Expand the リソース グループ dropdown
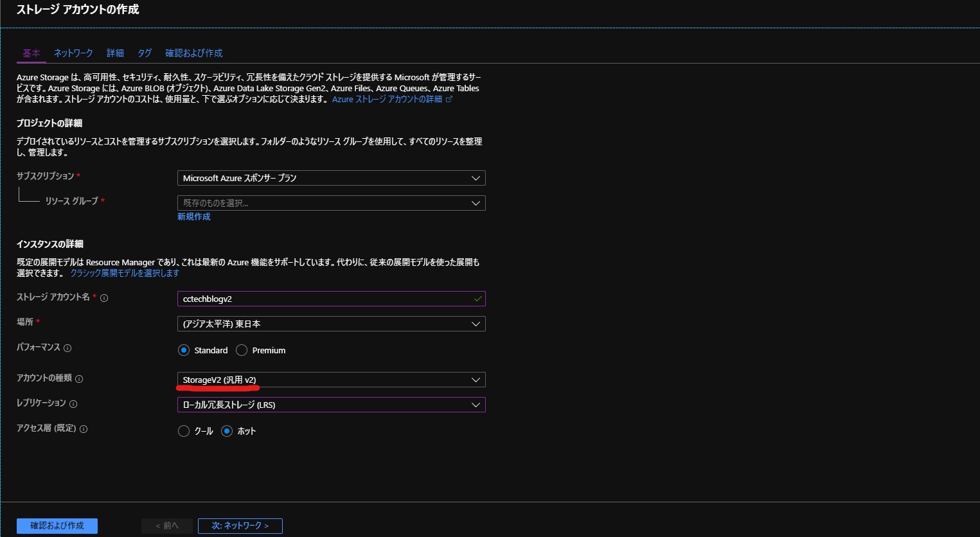The width and height of the screenshot is (980, 537). [331, 203]
